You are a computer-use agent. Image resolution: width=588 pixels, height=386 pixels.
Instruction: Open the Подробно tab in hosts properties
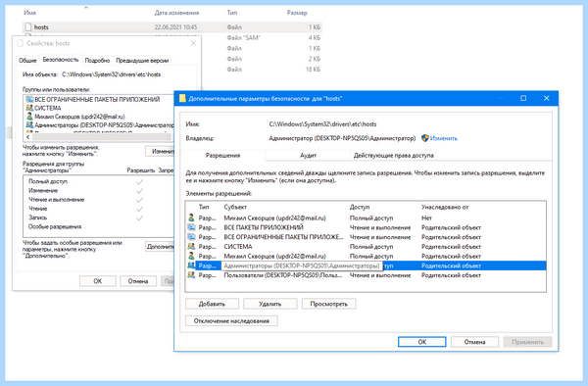coord(97,61)
